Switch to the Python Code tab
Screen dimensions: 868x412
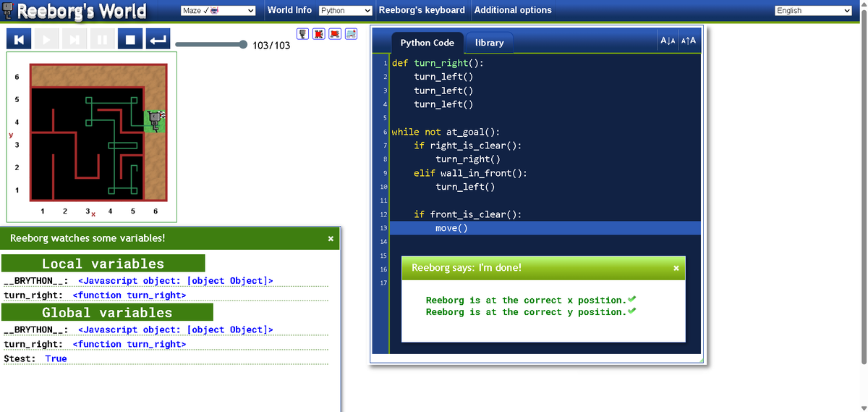point(427,43)
